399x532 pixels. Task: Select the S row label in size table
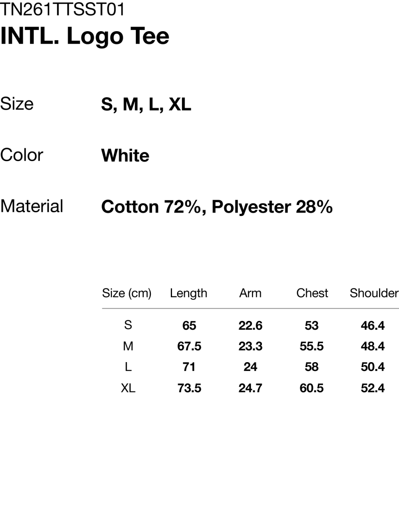(x=128, y=325)
